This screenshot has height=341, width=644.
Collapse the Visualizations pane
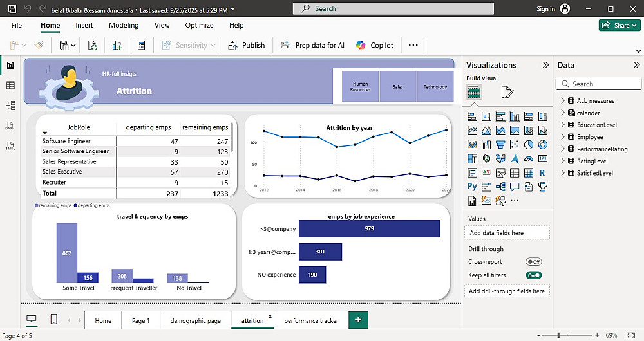(545, 65)
